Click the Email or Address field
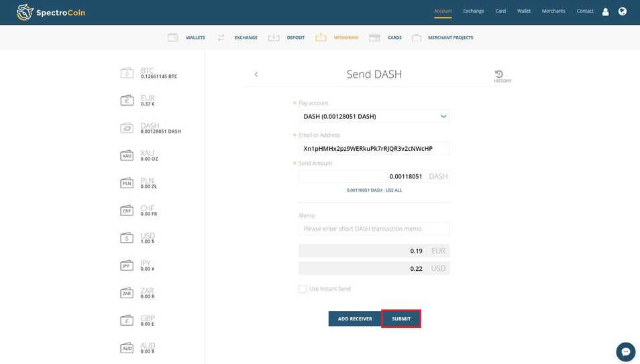Screen dimensions: 640x364 pyautogui.click(x=374, y=149)
